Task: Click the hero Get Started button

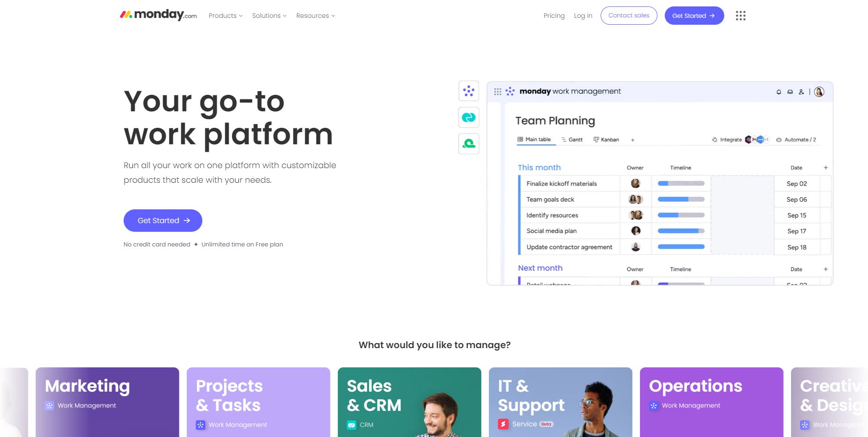Action: 163,220
